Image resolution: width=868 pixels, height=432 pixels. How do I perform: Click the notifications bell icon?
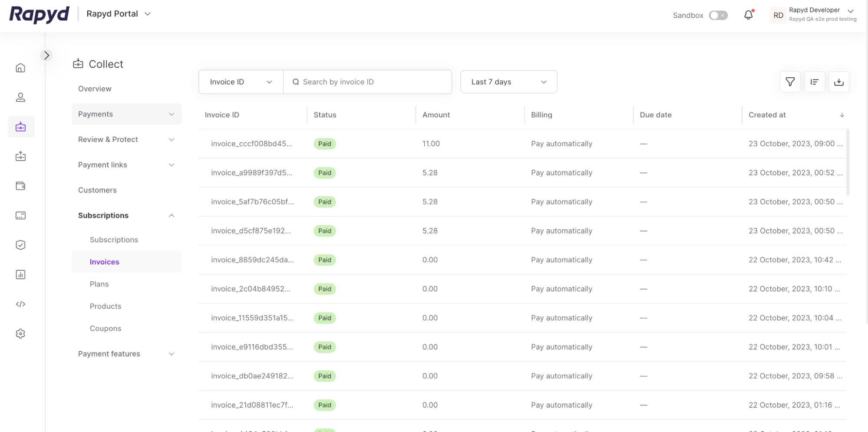(748, 15)
